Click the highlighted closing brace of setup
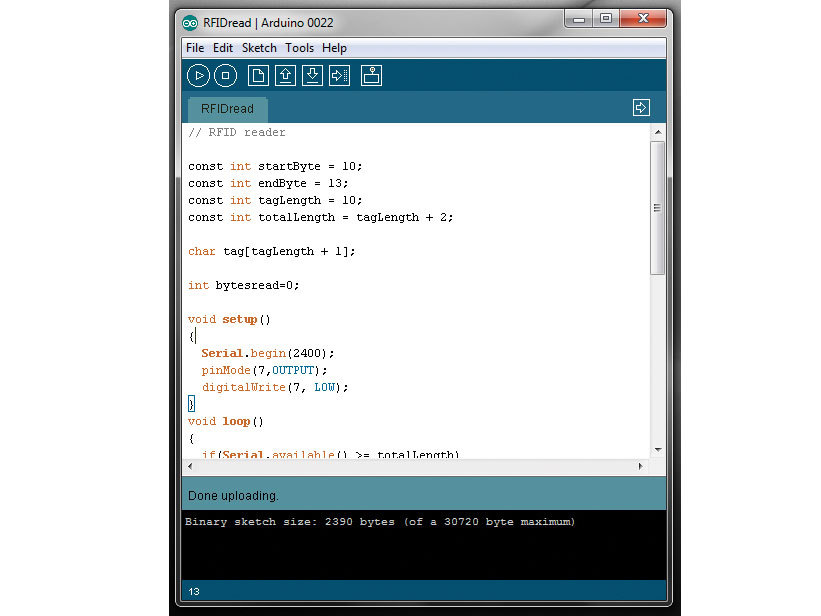Screen dimensions: 821x616 click(191, 404)
